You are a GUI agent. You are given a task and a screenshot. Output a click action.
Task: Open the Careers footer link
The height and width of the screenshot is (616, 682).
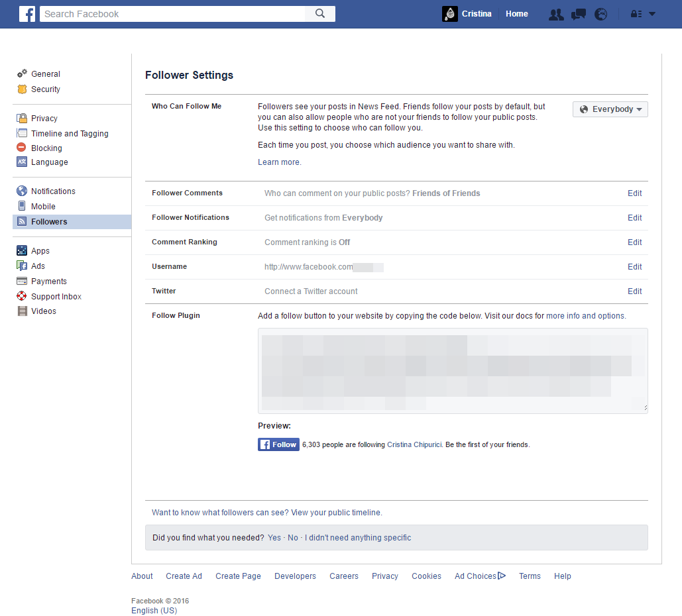[343, 576]
